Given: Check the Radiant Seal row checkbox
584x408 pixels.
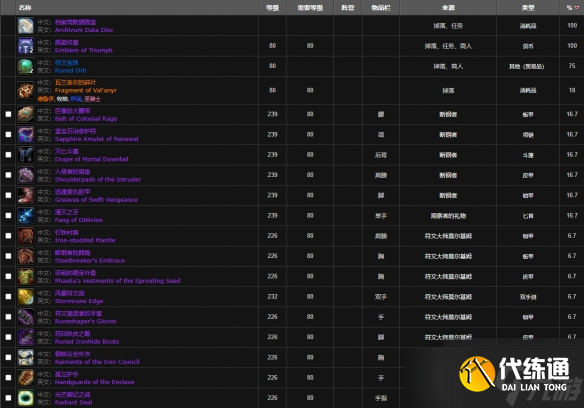Looking at the screenshot, I should coord(8,398).
